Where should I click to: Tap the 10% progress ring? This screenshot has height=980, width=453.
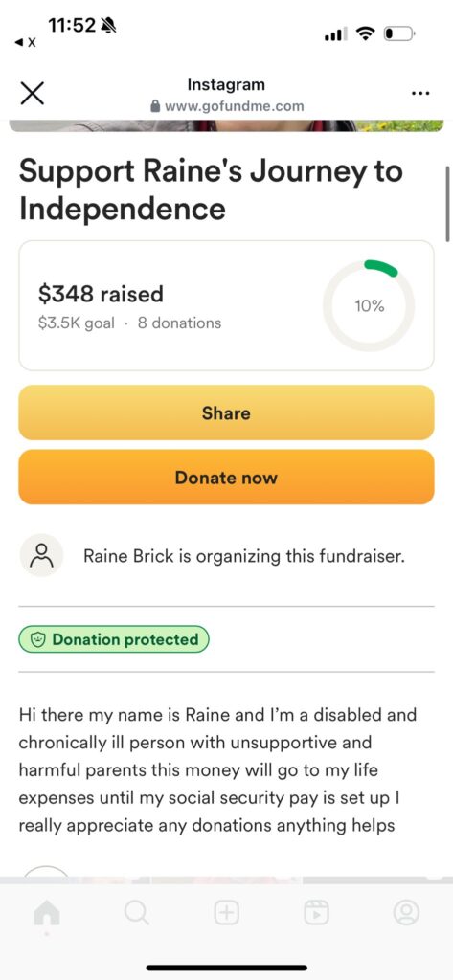(x=369, y=306)
